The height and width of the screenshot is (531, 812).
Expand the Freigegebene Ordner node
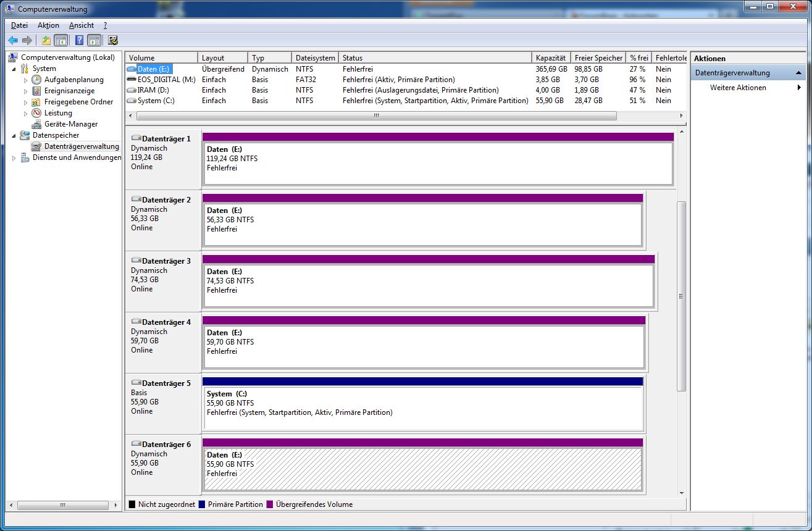coord(25,102)
